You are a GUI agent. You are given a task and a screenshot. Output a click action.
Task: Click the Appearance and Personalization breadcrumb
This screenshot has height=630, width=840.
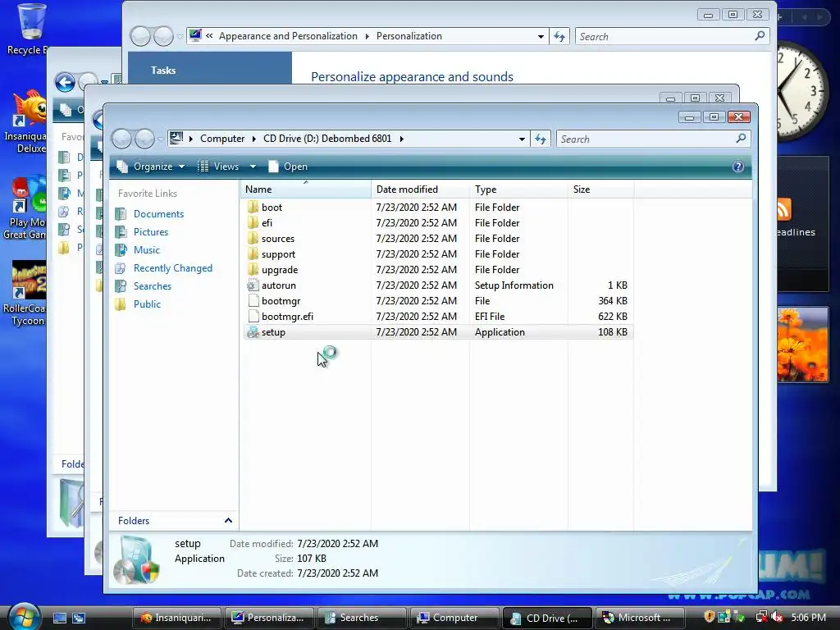click(x=288, y=36)
